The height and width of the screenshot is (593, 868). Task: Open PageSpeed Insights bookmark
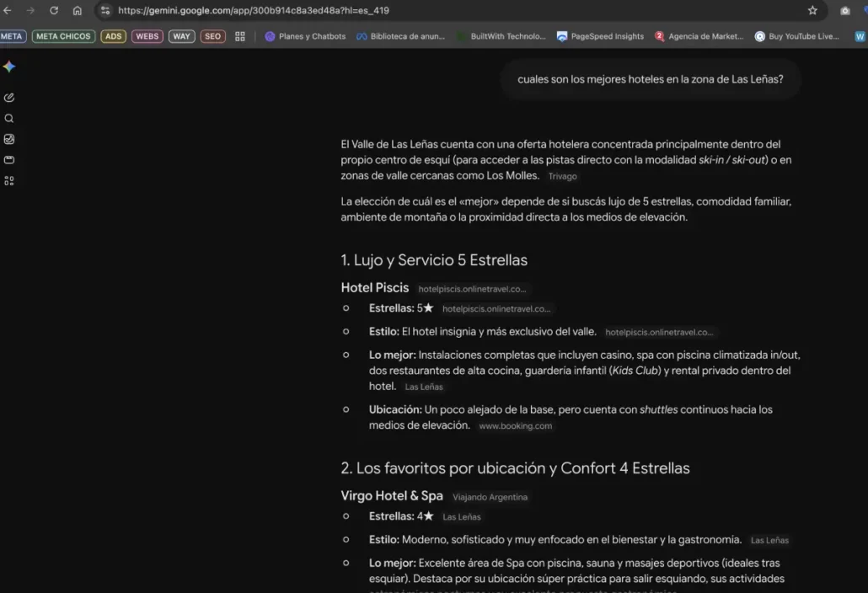click(601, 36)
